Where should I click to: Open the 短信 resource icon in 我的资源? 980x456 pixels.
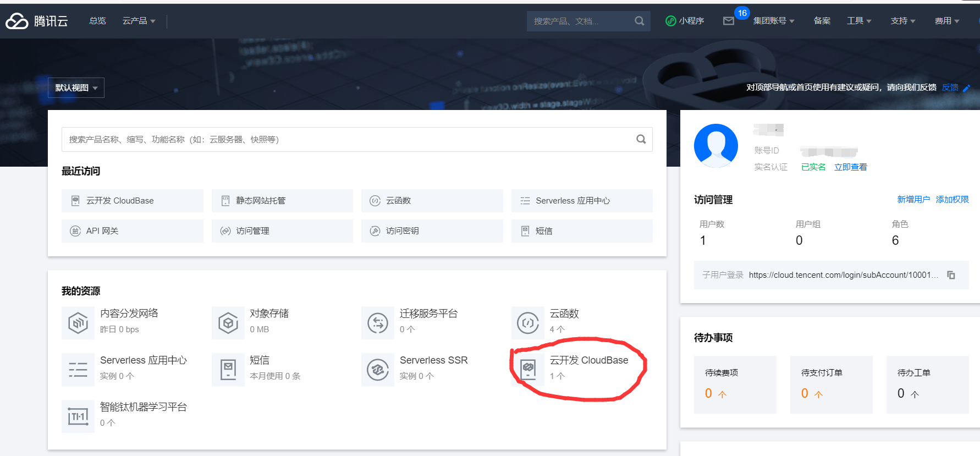[x=228, y=370]
